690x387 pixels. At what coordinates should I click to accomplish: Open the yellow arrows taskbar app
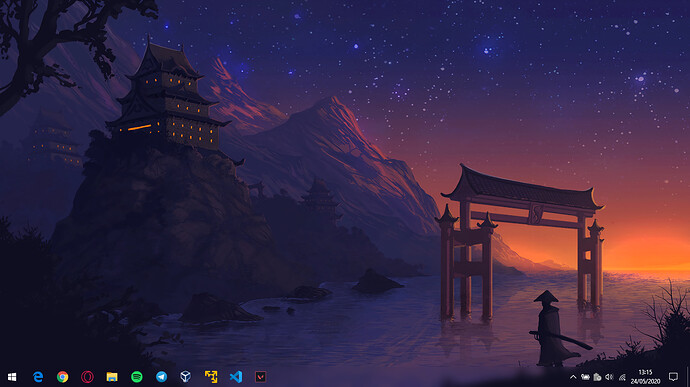coord(211,377)
